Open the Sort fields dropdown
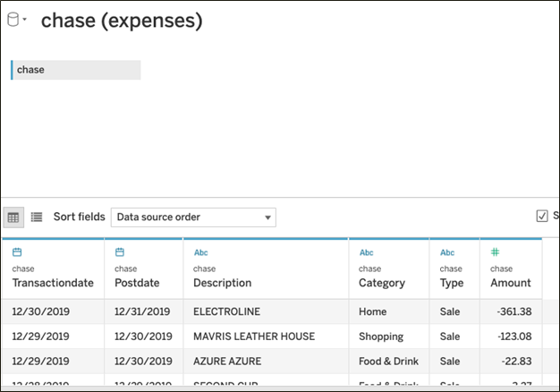 [192, 217]
